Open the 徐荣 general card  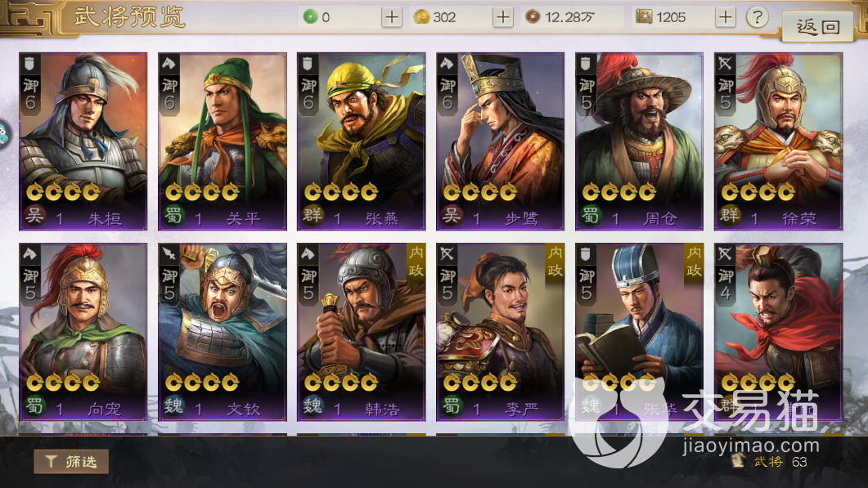778,141
